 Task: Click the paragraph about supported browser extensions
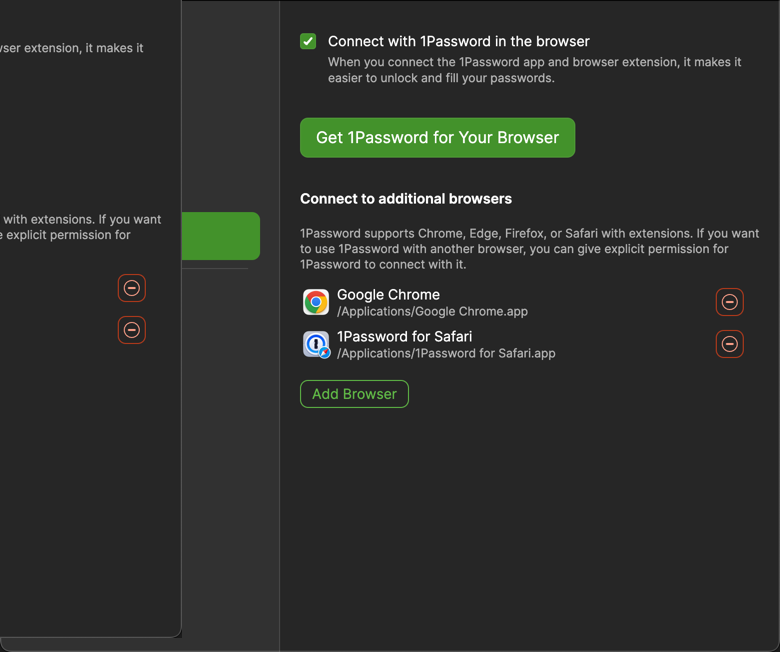click(529, 249)
